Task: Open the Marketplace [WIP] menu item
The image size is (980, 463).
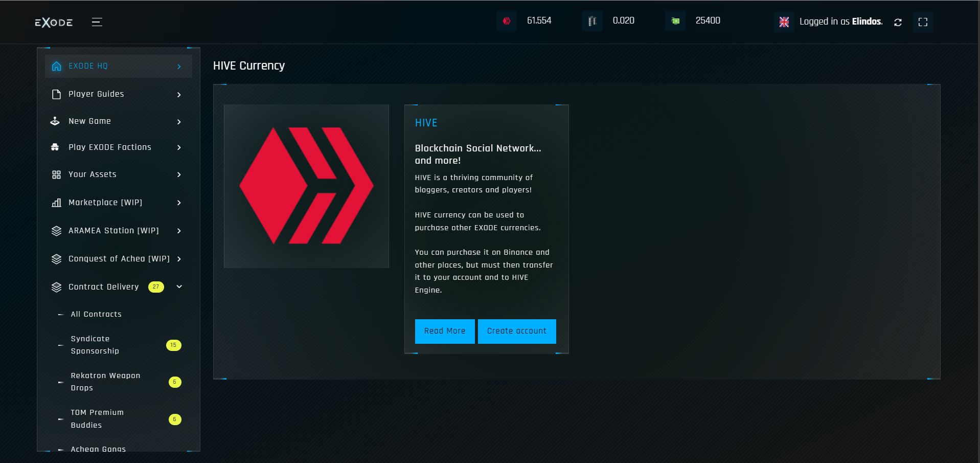Action: coord(119,203)
